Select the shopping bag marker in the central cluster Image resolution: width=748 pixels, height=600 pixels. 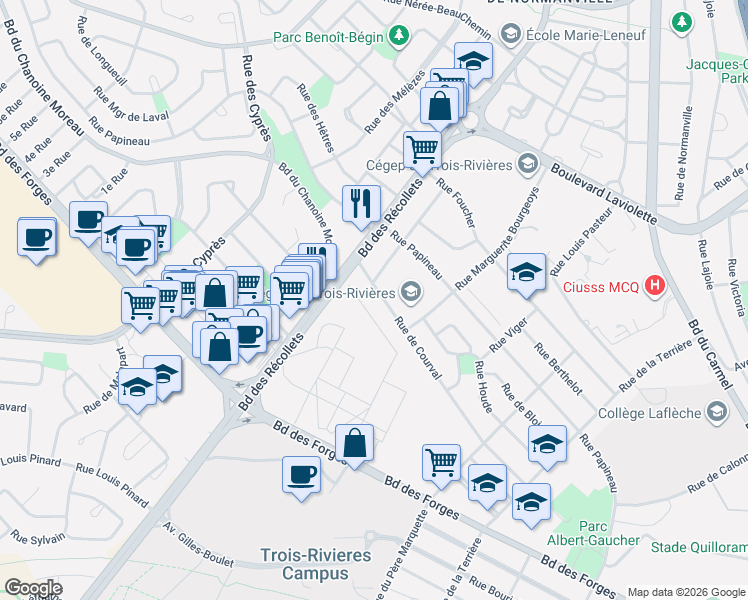tap(215, 294)
